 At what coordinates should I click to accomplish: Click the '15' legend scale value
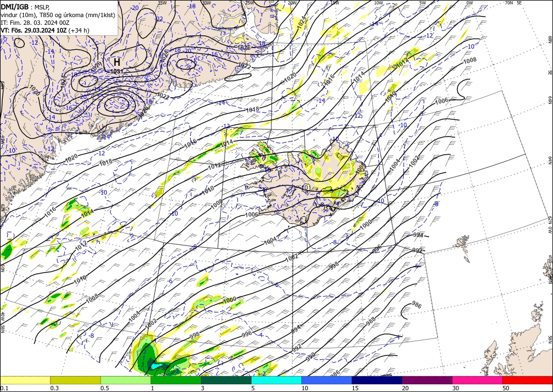point(355,388)
